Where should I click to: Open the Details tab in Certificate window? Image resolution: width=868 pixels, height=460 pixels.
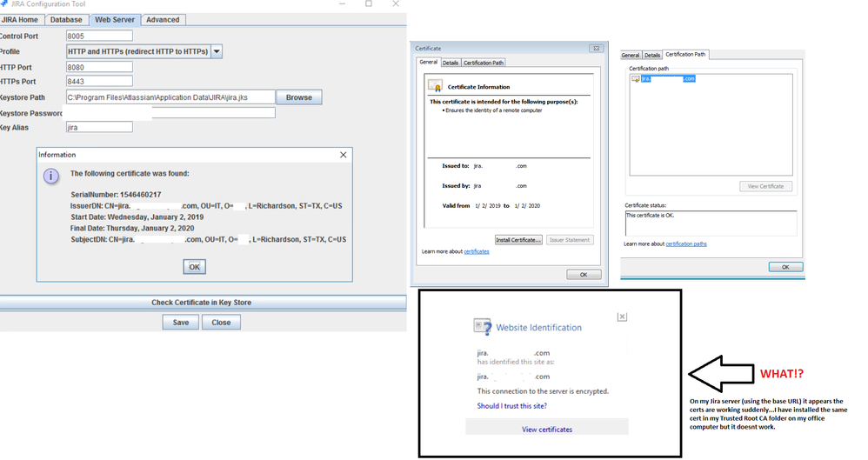click(450, 63)
